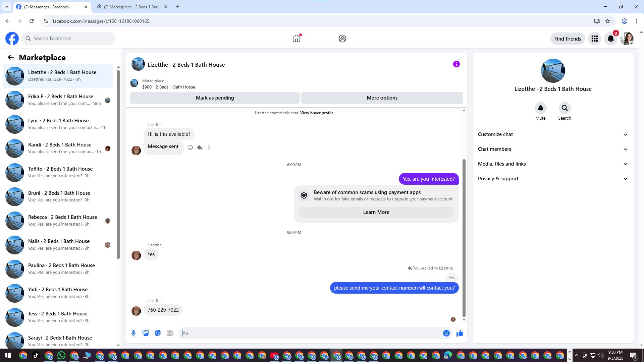Click the 760-229-7022 message bubble

pyautogui.click(x=163, y=310)
